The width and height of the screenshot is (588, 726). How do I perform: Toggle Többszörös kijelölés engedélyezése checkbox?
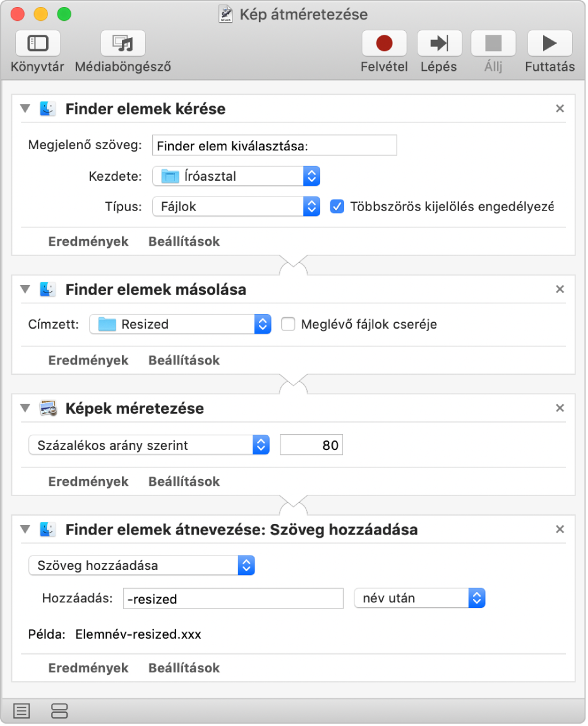click(337, 206)
